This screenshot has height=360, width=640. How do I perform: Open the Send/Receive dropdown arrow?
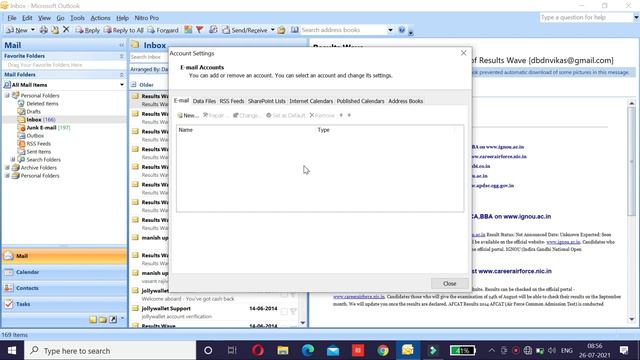273,30
